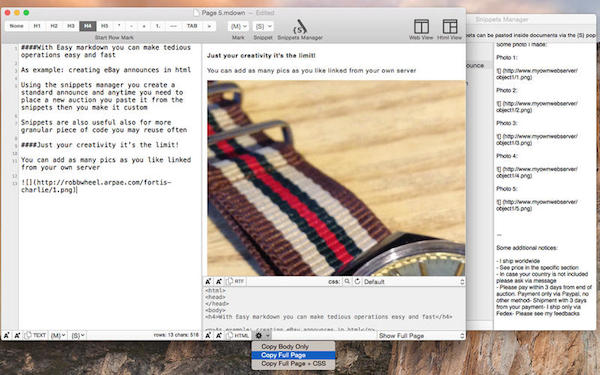The width and height of the screenshot is (600, 375).
Task: Open the (M) Mark dropdown in toolbar
Action: (x=238, y=26)
